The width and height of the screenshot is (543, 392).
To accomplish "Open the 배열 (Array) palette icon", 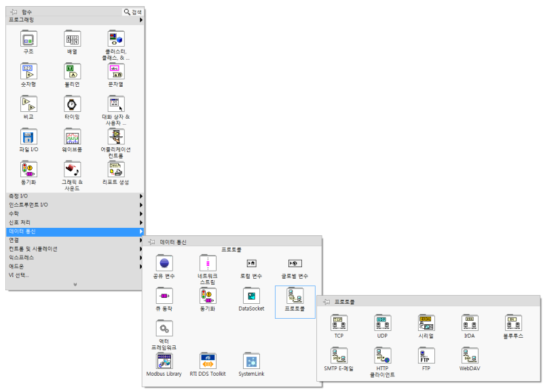I will [x=72, y=39].
